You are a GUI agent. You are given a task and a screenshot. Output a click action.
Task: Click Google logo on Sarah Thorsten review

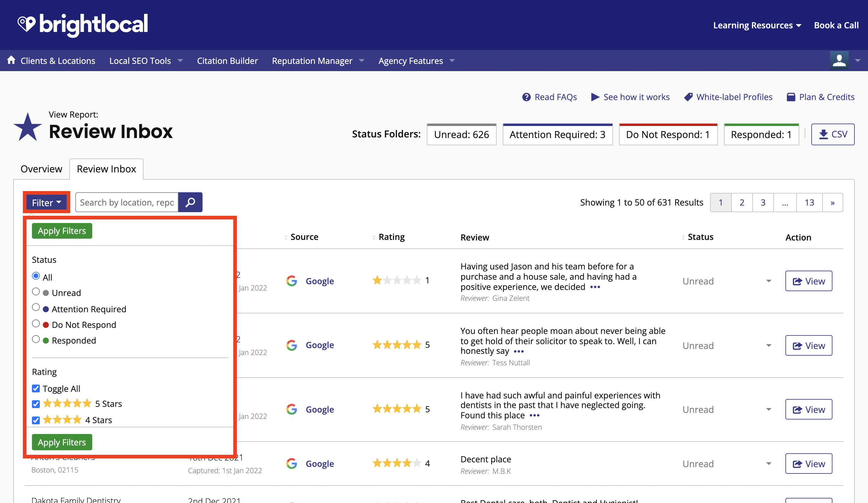292,409
